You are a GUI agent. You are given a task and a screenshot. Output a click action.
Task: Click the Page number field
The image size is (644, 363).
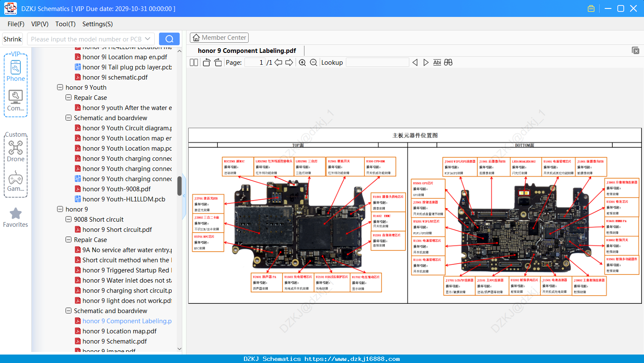coord(255,63)
